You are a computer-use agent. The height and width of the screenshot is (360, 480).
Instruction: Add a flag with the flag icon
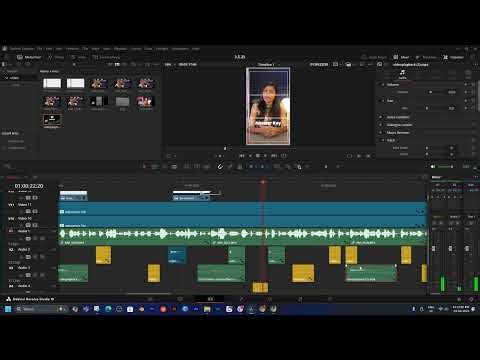pos(252,166)
